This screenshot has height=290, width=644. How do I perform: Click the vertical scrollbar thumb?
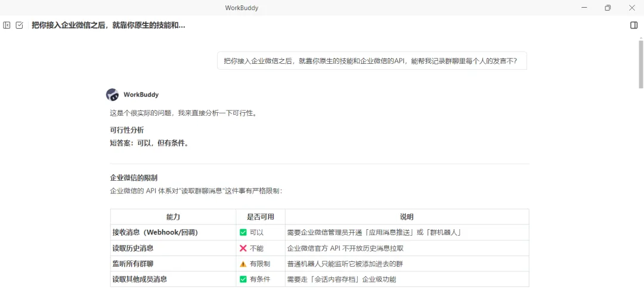[x=640, y=64]
